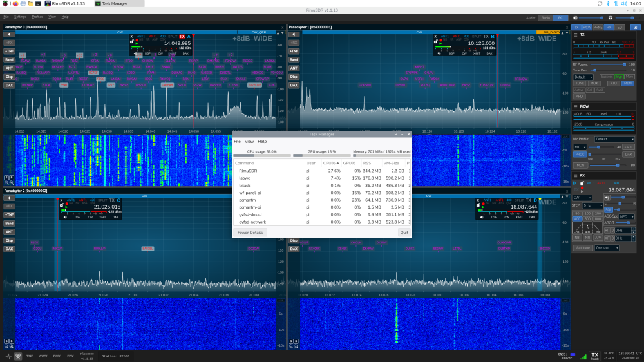Open RimuSDR Settings menu
644x362 pixels.
tap(20, 17)
